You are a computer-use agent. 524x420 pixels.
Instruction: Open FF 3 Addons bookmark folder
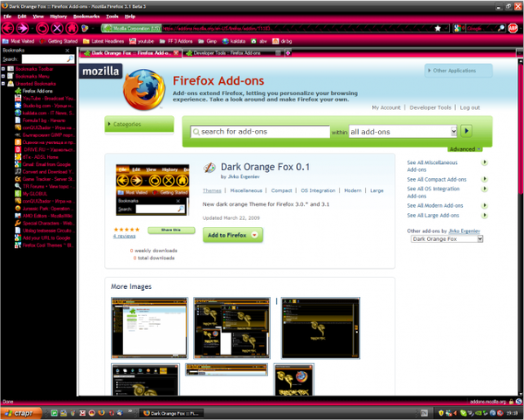pos(176,41)
